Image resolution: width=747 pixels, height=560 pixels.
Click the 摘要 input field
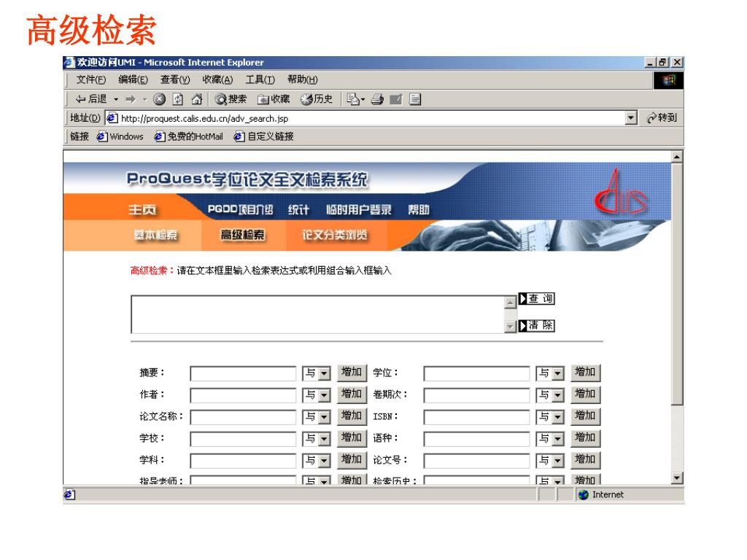(x=243, y=373)
